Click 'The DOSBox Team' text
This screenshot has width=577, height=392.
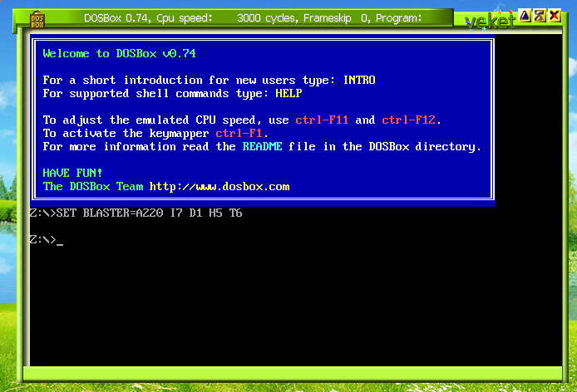coord(93,186)
